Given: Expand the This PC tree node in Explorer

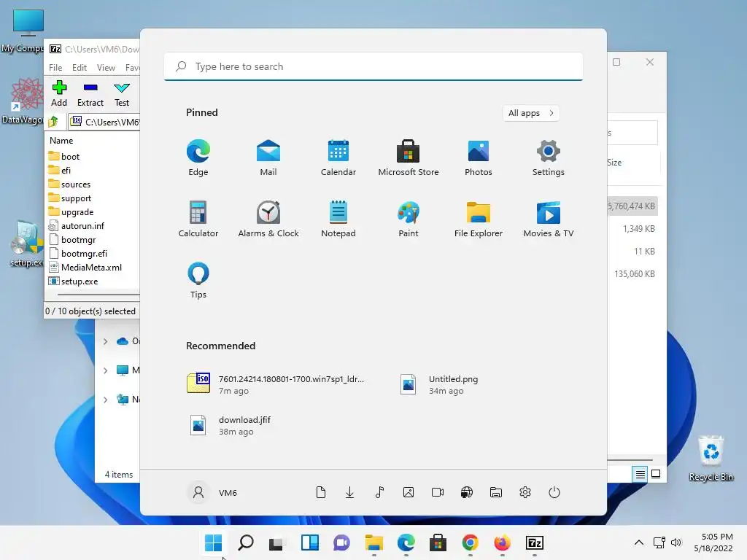Looking at the screenshot, I should point(105,370).
